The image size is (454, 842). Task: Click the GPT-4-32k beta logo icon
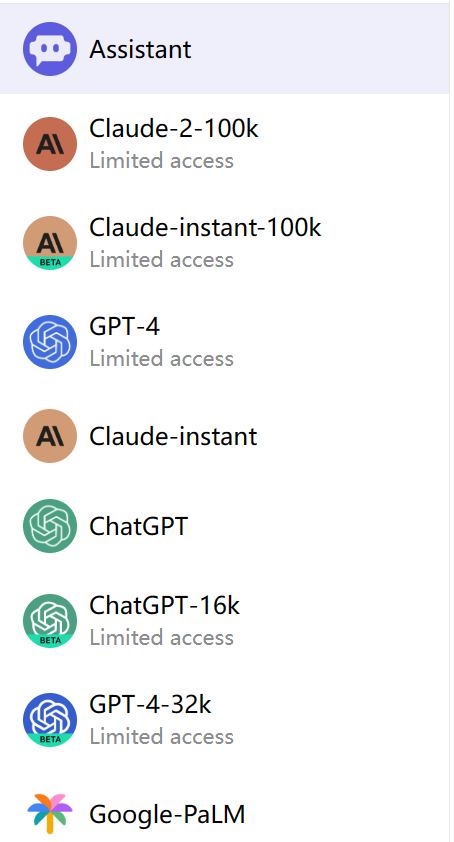(x=50, y=720)
